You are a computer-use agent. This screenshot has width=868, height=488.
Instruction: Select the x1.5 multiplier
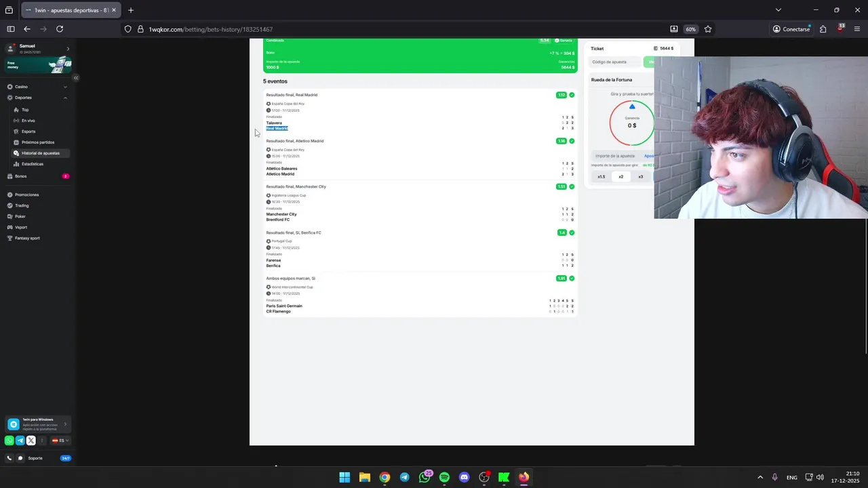point(601,177)
